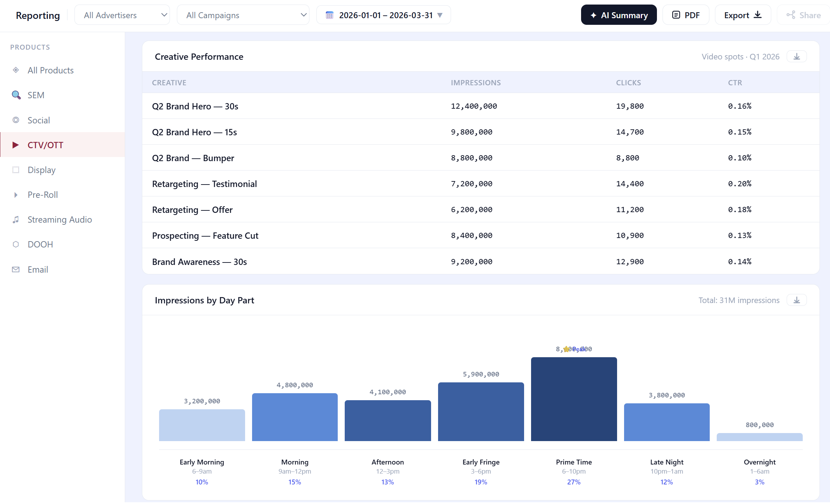Open the All Campaigns dropdown

pos(243,15)
